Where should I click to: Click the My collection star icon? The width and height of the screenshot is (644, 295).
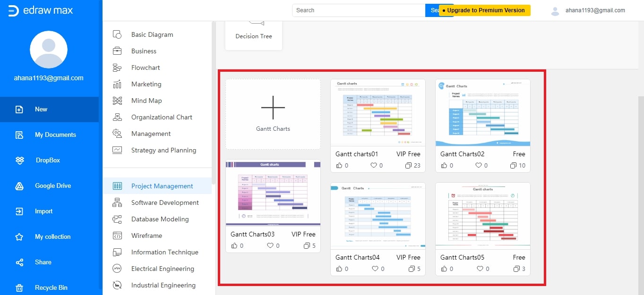19,237
